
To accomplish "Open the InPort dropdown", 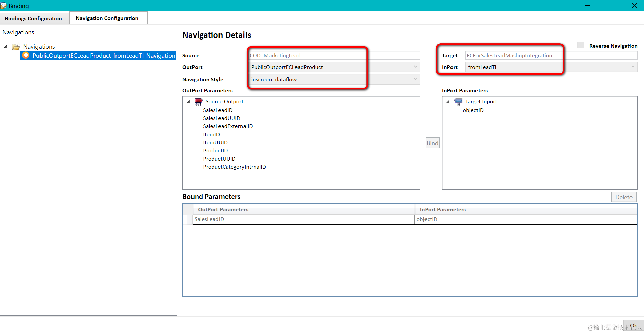I will [x=633, y=67].
